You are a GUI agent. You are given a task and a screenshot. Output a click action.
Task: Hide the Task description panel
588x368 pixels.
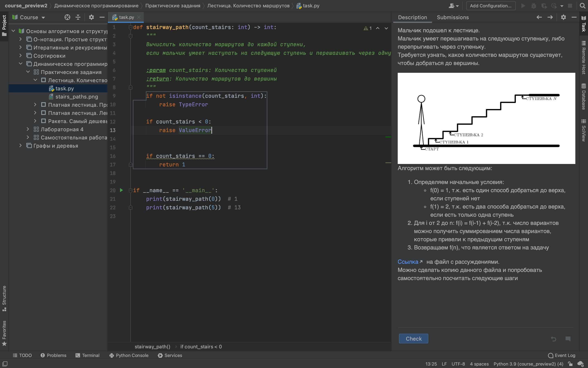(574, 17)
